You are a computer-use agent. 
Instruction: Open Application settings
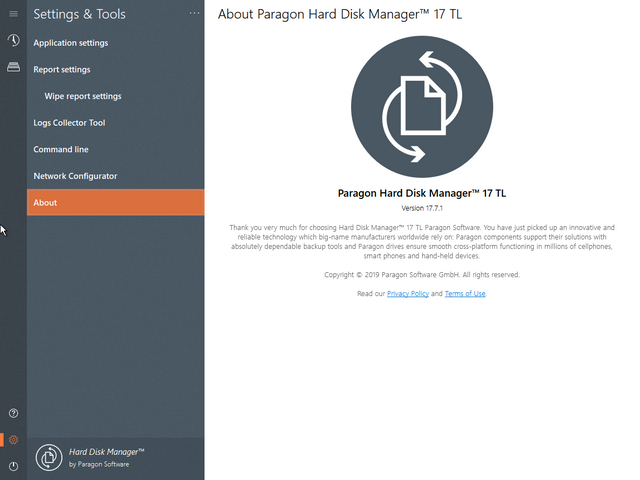click(x=71, y=43)
